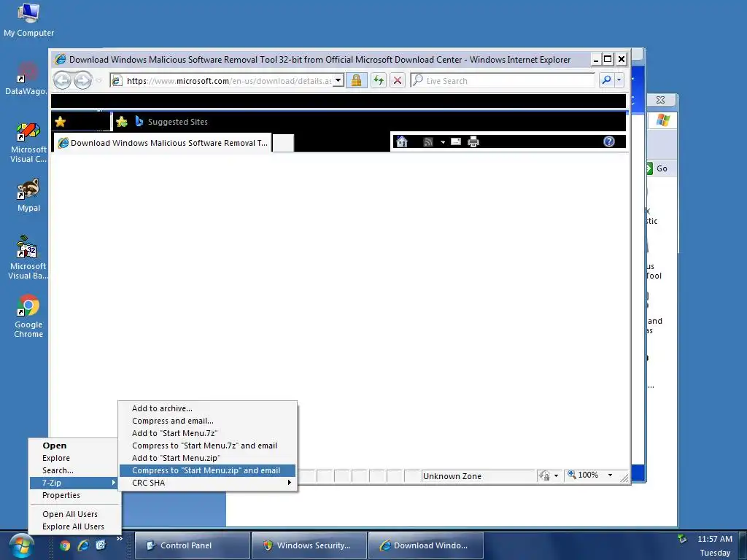Switch to Control Panel taskbar button
This screenshot has height=560, width=747.
tap(193, 545)
